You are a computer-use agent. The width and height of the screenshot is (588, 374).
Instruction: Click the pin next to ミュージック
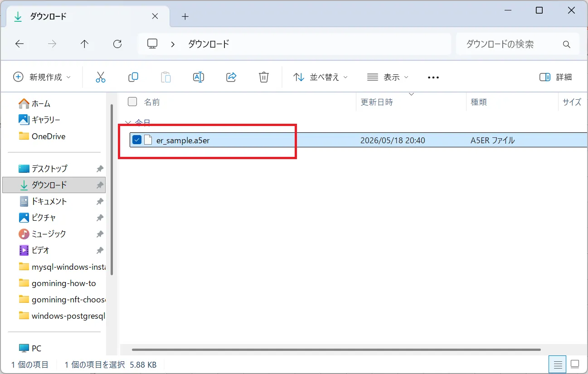point(100,234)
